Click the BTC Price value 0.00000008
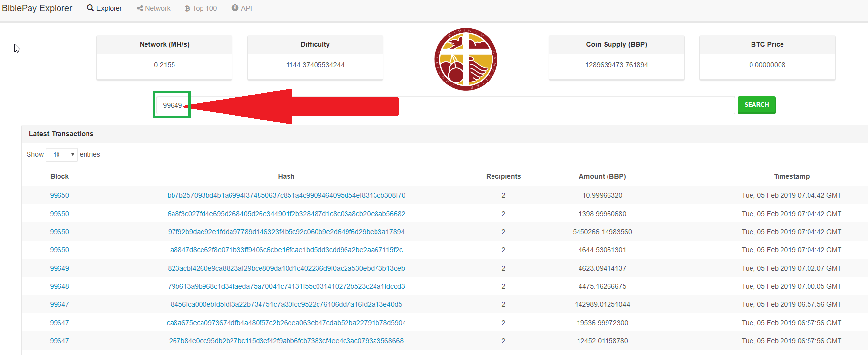The image size is (868, 355). click(767, 65)
